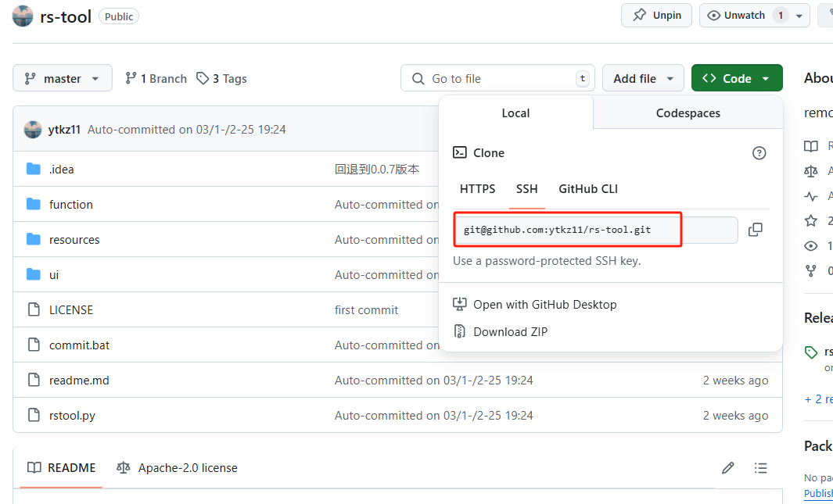Open the '回退到0.0.7版本' commit message

(x=377, y=170)
